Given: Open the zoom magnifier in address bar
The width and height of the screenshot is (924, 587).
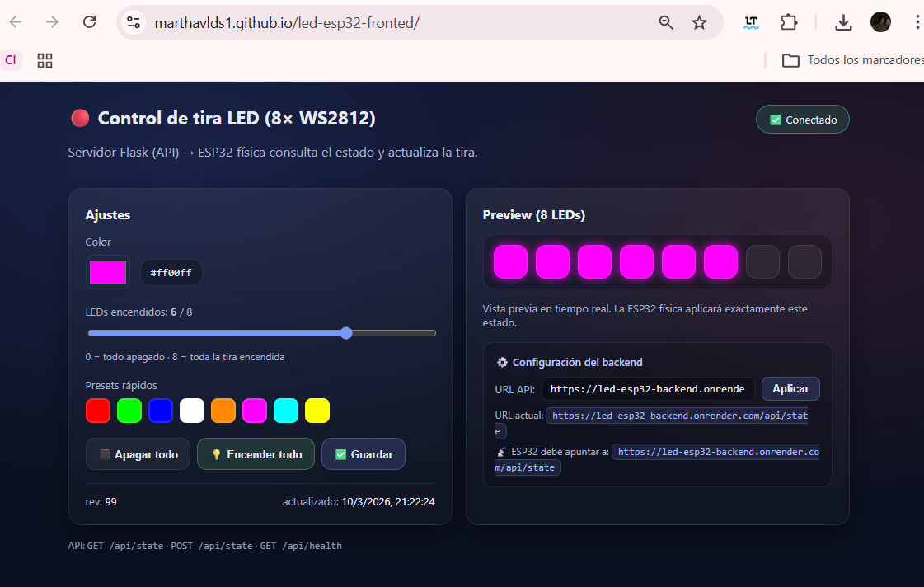Looking at the screenshot, I should click(666, 23).
